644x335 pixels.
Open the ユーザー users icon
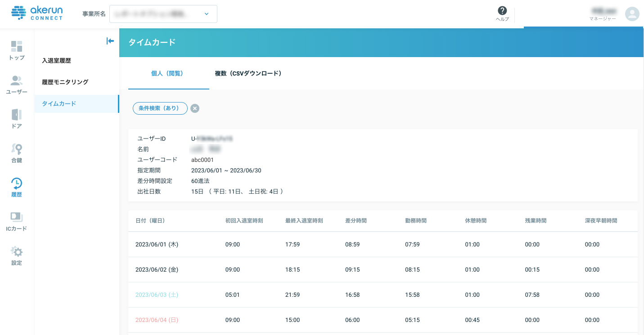(x=17, y=80)
